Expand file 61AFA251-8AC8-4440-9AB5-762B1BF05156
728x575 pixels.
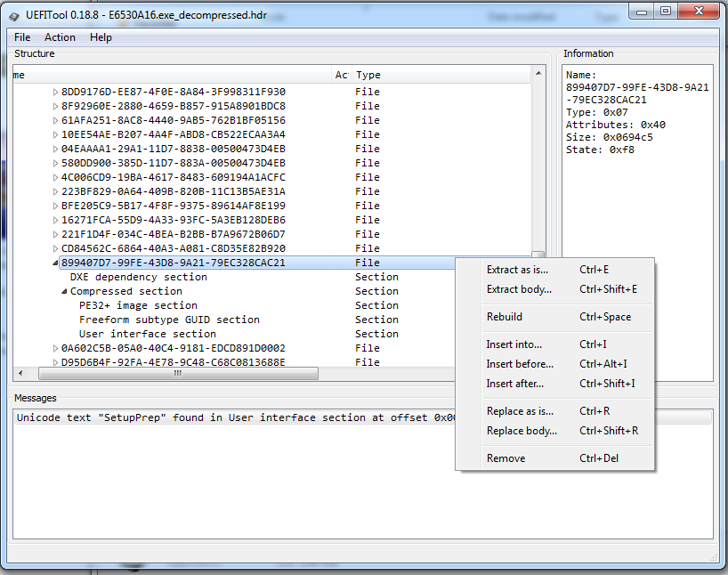point(55,120)
